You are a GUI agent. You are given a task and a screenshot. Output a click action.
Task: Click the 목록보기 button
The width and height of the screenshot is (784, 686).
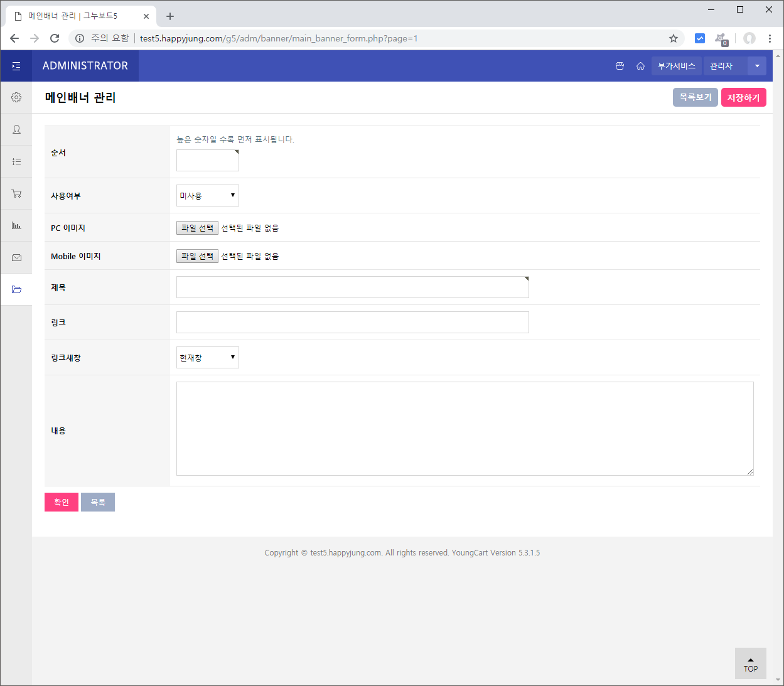[x=695, y=97]
